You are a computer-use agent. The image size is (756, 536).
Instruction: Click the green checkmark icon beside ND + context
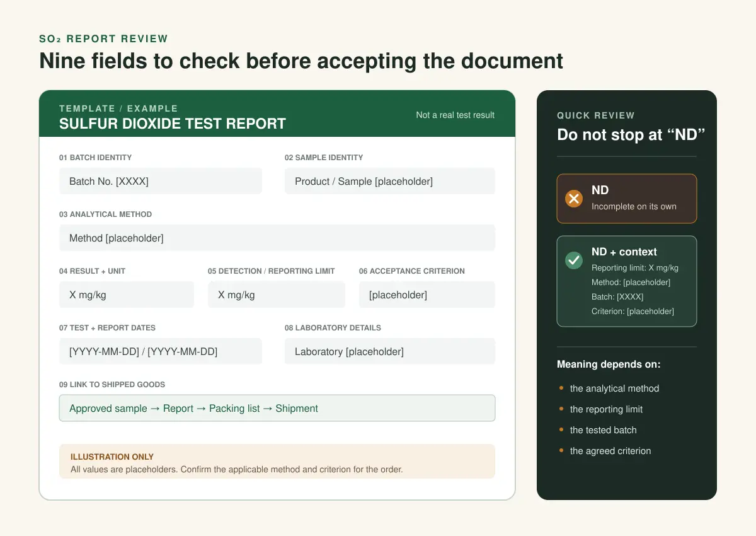[573, 260]
